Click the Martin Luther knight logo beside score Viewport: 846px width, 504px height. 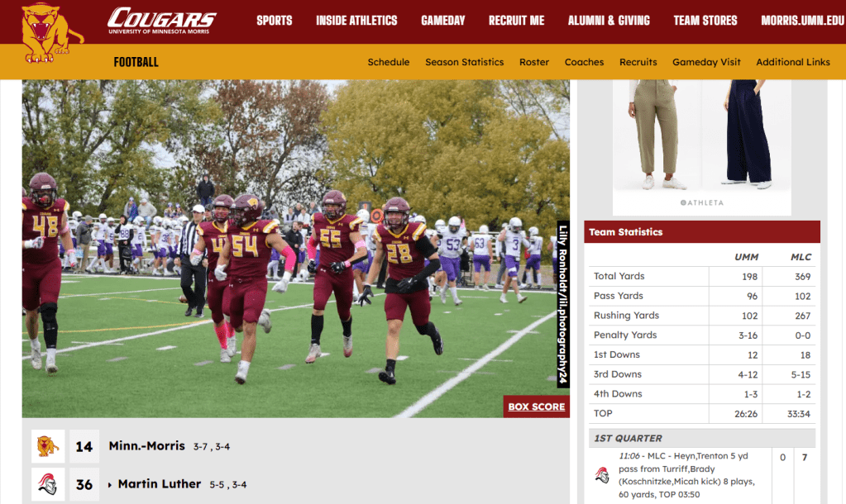[48, 484]
